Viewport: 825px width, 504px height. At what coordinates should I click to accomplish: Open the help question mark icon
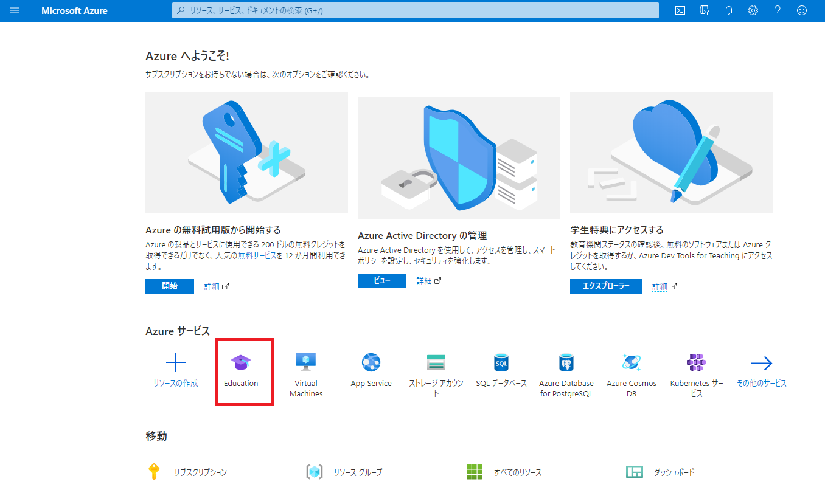(778, 10)
